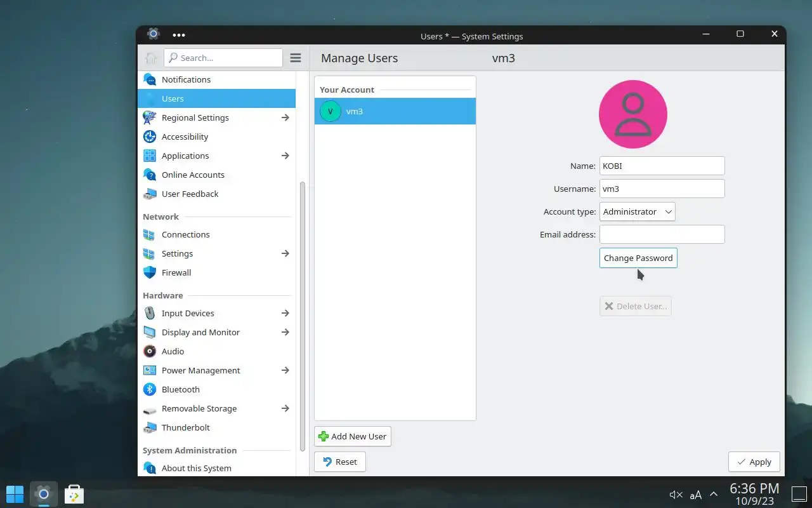Open the Applications grid icon
812x508 pixels.
click(x=150, y=156)
